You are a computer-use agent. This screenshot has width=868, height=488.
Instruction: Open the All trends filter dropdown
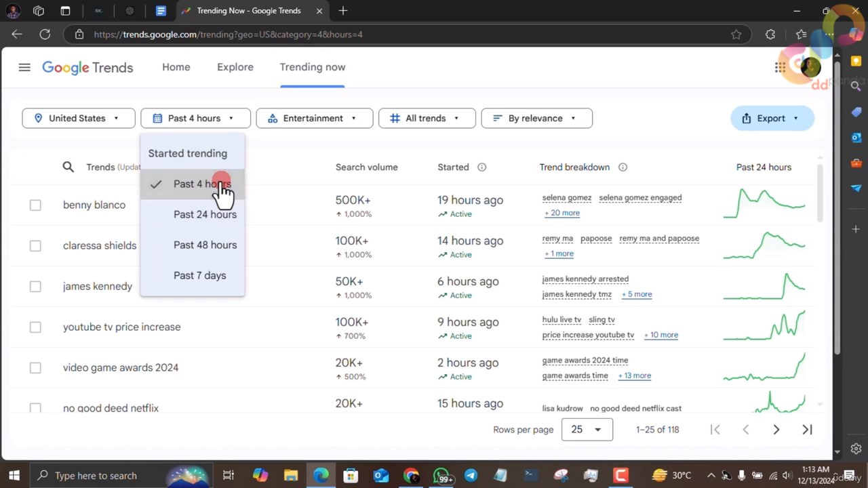point(427,118)
